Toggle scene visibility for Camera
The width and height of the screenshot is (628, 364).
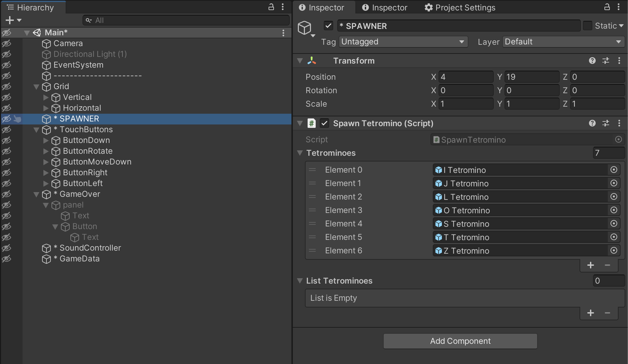6,43
